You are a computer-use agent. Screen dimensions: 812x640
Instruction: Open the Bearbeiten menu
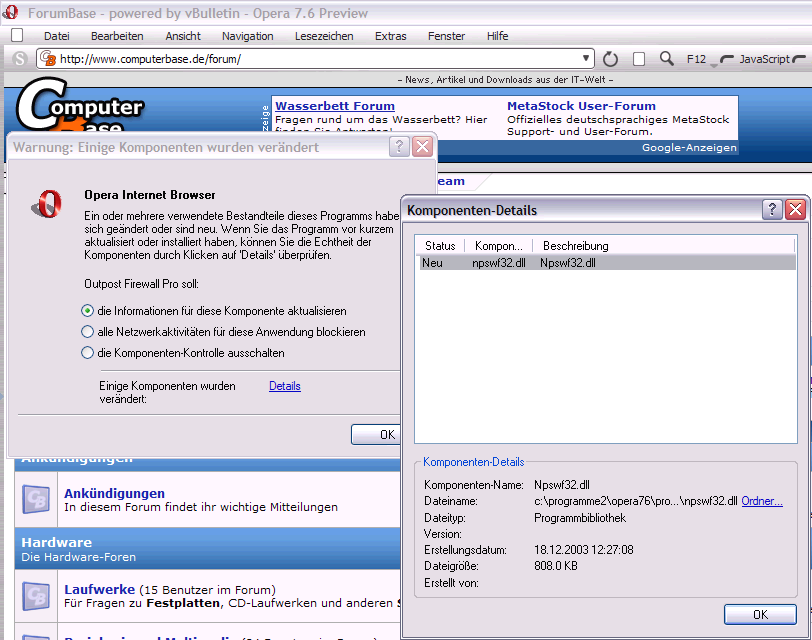(x=117, y=36)
